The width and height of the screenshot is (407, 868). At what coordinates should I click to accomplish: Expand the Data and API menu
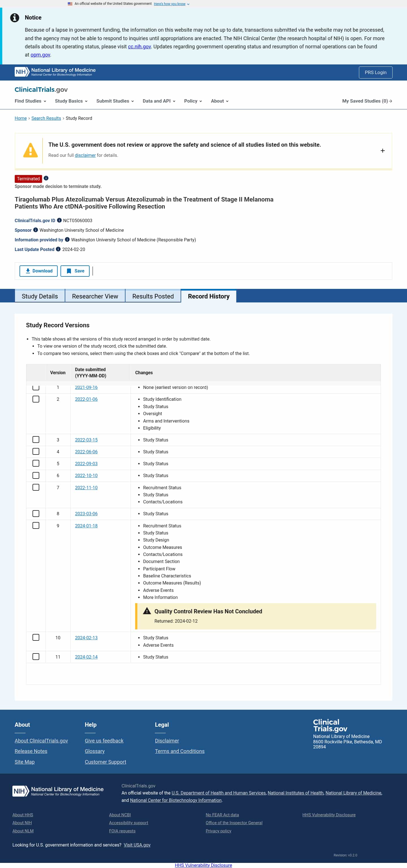pyautogui.click(x=159, y=101)
